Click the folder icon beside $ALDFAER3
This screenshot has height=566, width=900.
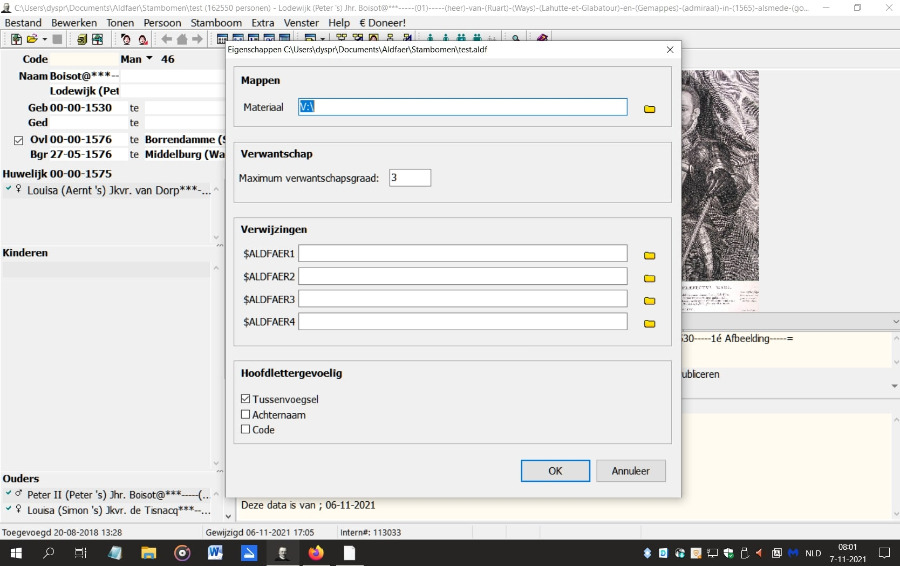pos(649,300)
